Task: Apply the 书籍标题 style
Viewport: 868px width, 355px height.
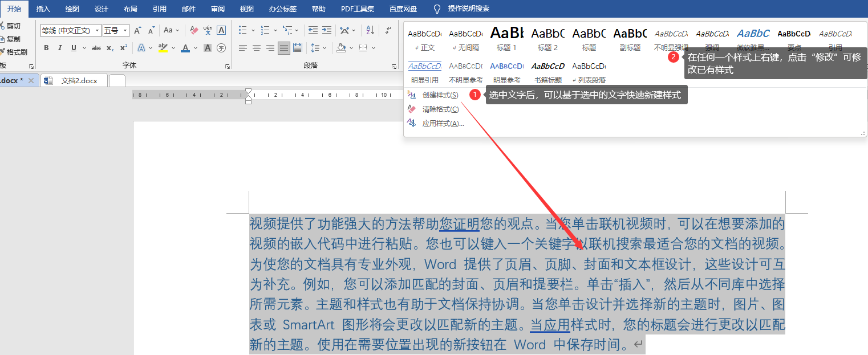Action: pos(548,72)
